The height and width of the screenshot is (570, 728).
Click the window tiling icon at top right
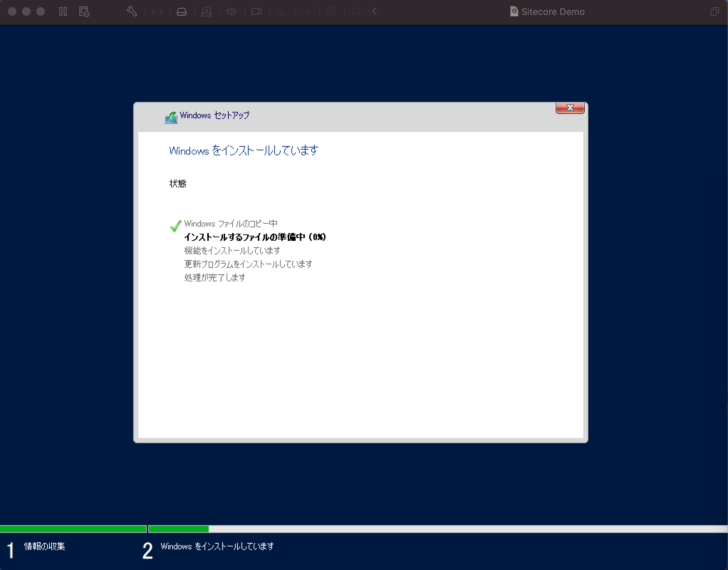(x=714, y=12)
